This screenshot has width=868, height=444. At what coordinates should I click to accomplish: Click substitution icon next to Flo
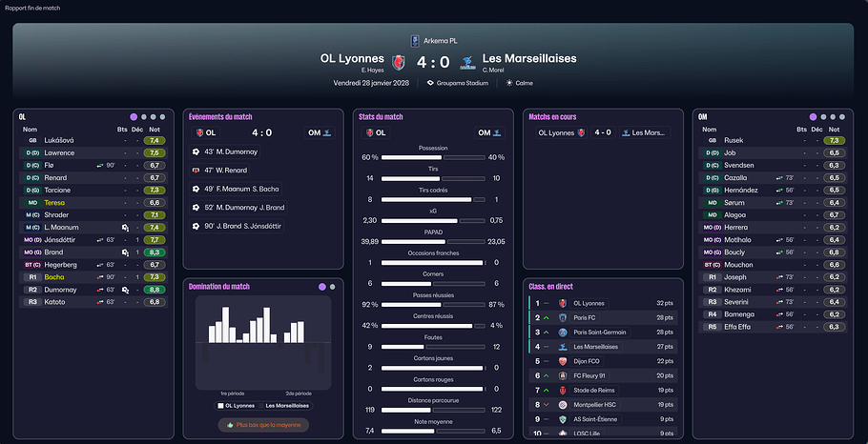100,165
